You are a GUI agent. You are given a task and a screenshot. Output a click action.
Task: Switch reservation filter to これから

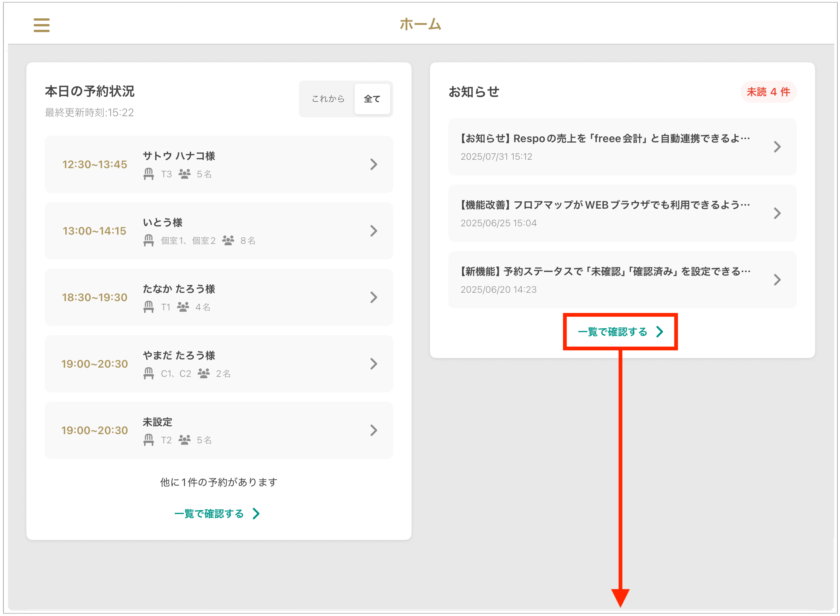point(328,99)
